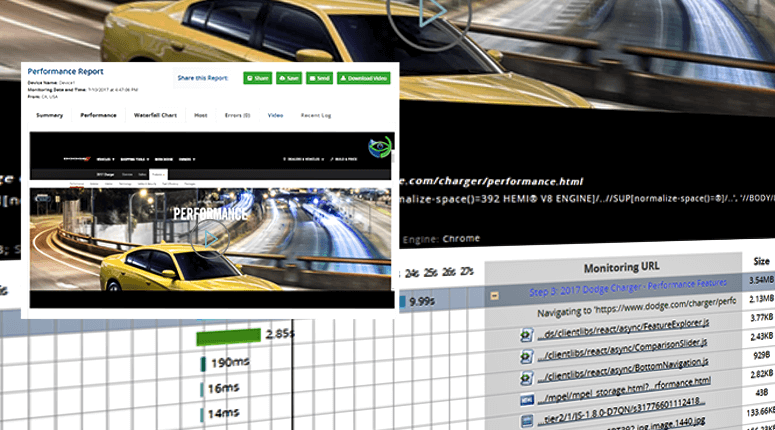Open the Summary tab
Screen dimensions: 775x430
click(49, 115)
